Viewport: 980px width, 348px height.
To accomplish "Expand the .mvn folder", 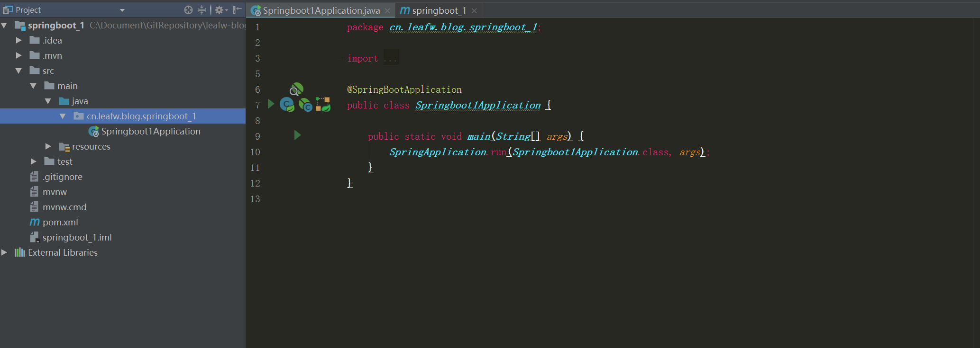I will (19, 56).
